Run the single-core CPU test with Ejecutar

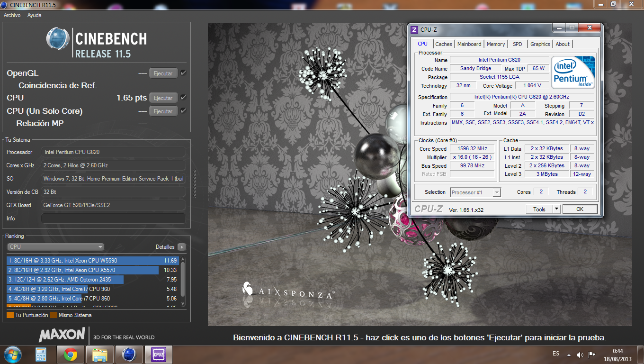click(163, 111)
